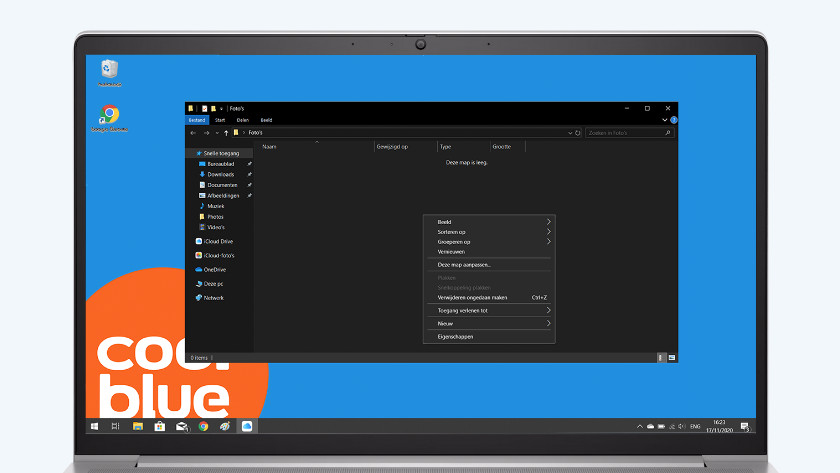Switch to large icons view with the status bar icon
The width and height of the screenshot is (840, 473).
[672, 358]
